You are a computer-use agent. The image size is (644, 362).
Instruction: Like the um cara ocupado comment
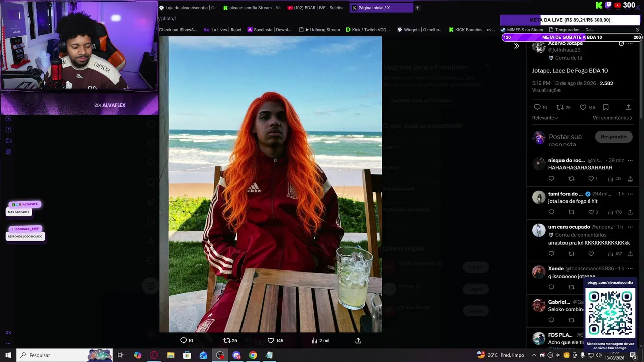pyautogui.click(x=591, y=254)
